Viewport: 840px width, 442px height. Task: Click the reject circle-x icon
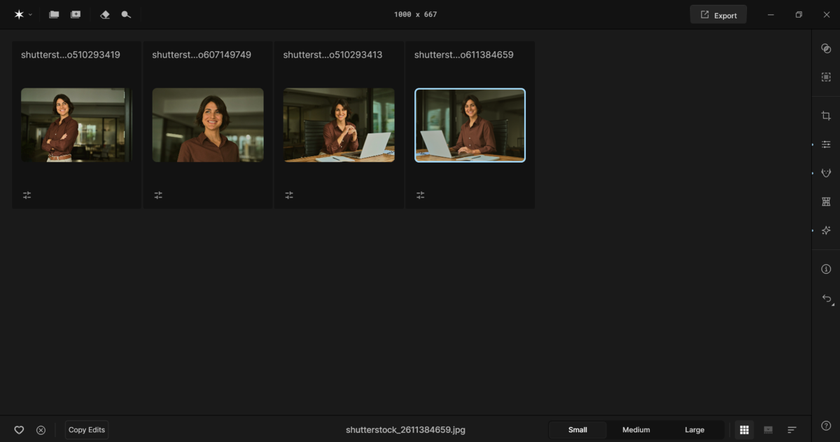(x=41, y=430)
